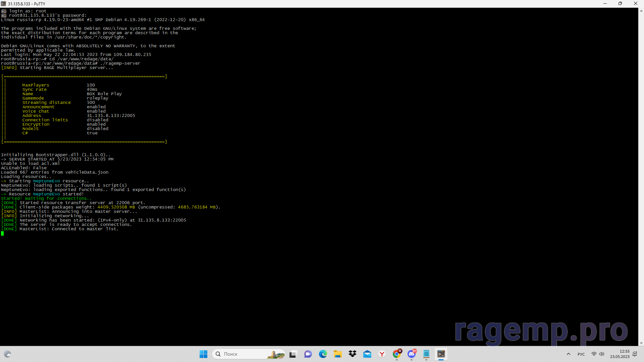This screenshot has height=362, width=644.
Task: Open network and volume quick settings
Action: (597, 354)
